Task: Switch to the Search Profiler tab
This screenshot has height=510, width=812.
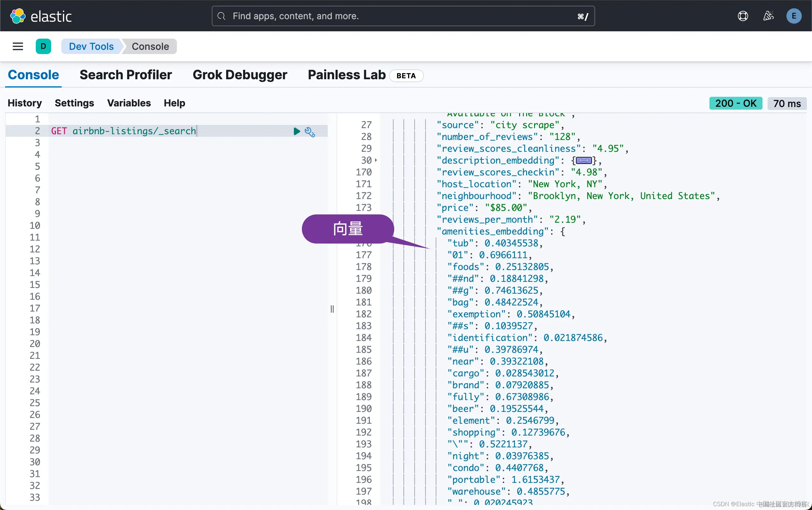Action: (126, 75)
